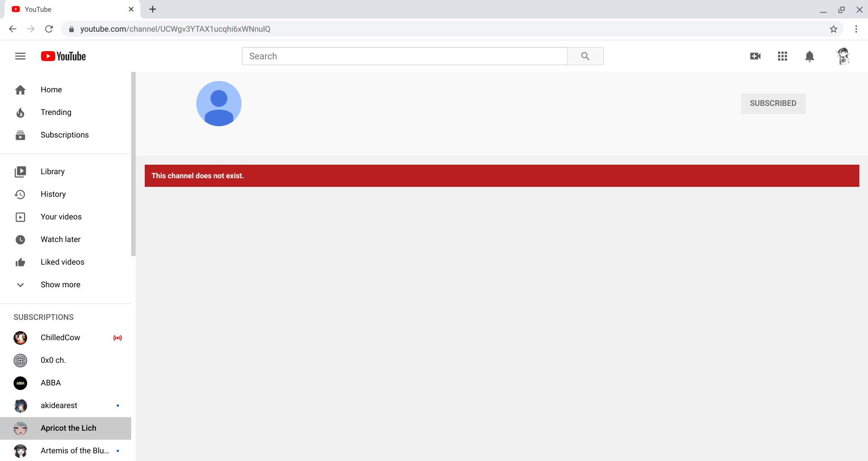This screenshot has height=461, width=868.
Task: Open the Apricot the Lich channel
Action: [x=68, y=428]
